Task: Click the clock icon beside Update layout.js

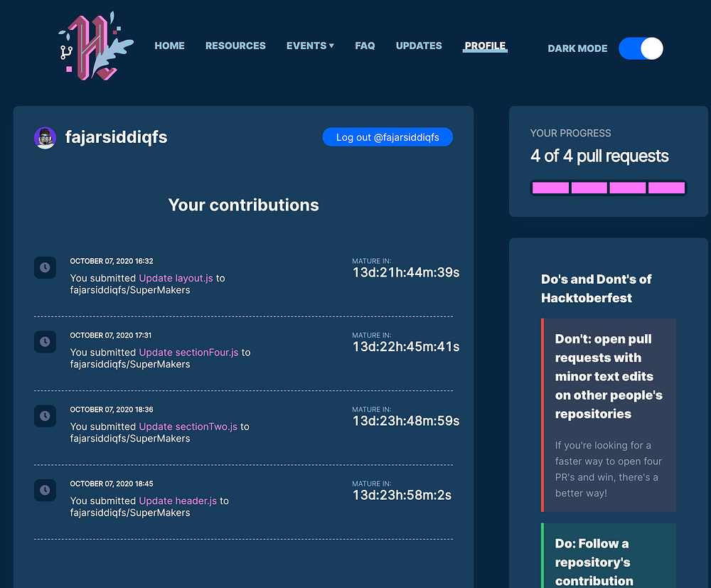Action: [x=45, y=267]
